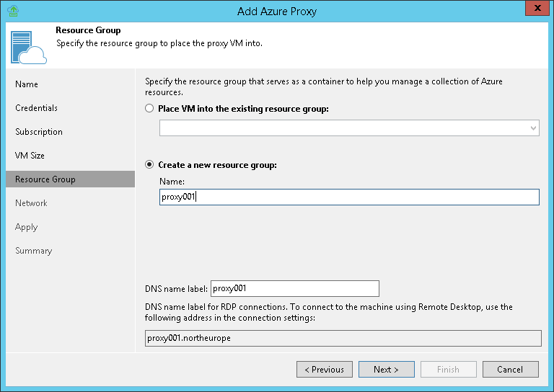Select 'Place VM into the existing resource group'
Image resolution: width=554 pixels, height=392 pixels.
(x=149, y=109)
